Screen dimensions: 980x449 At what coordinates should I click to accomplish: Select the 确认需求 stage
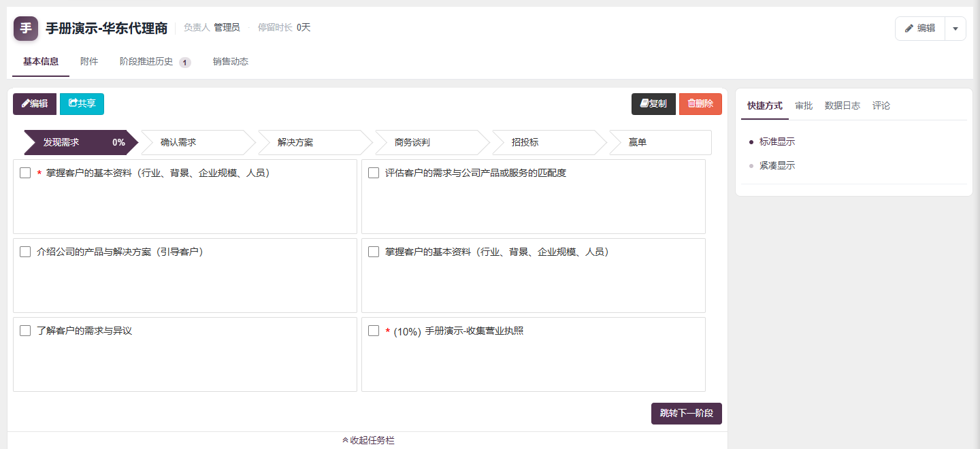197,143
